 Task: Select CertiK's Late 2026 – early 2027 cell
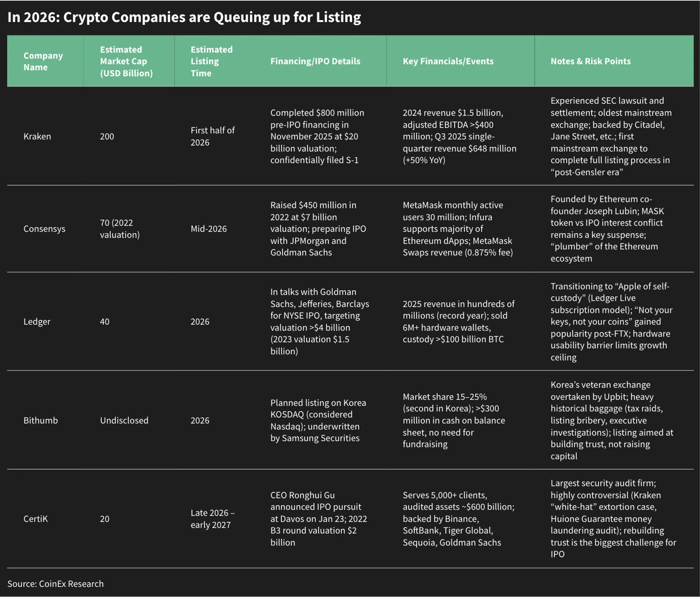pyautogui.click(x=213, y=519)
